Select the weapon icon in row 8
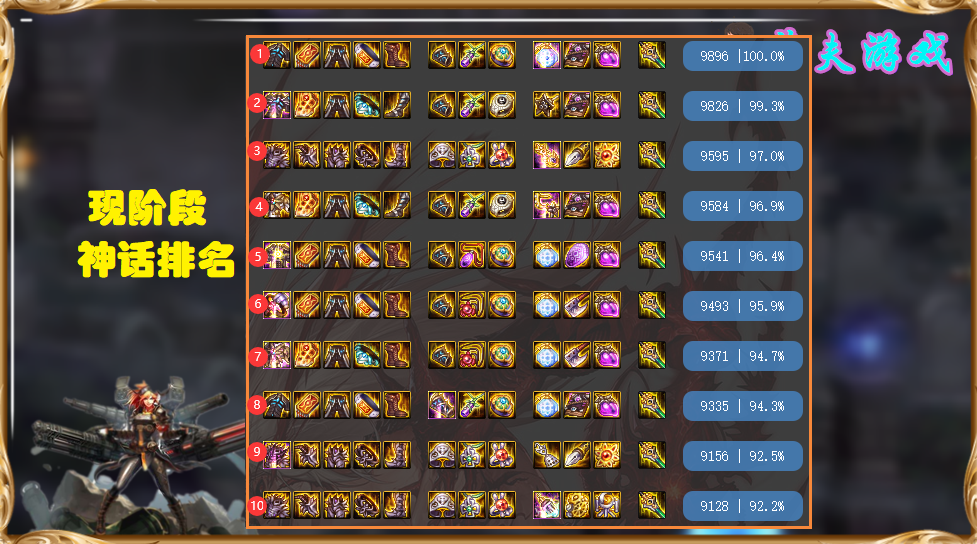 pos(652,405)
